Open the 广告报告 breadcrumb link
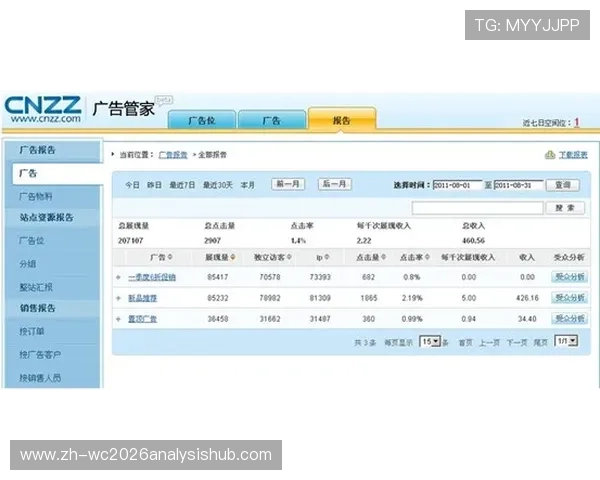Image resolution: width=600 pixels, height=480 pixels. [x=173, y=155]
